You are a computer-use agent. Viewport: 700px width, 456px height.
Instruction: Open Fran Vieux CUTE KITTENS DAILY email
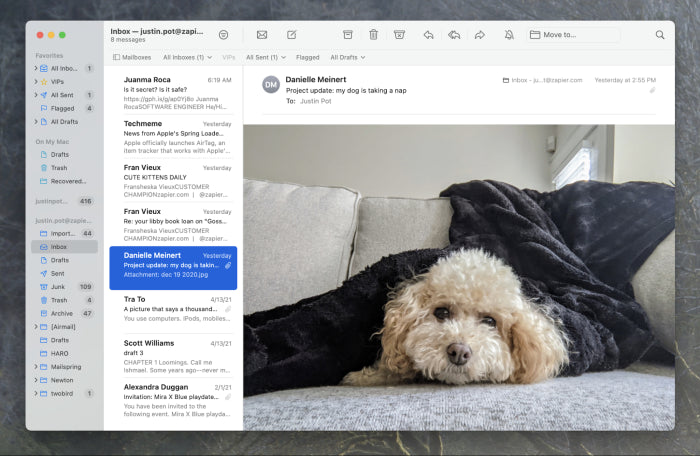point(173,180)
